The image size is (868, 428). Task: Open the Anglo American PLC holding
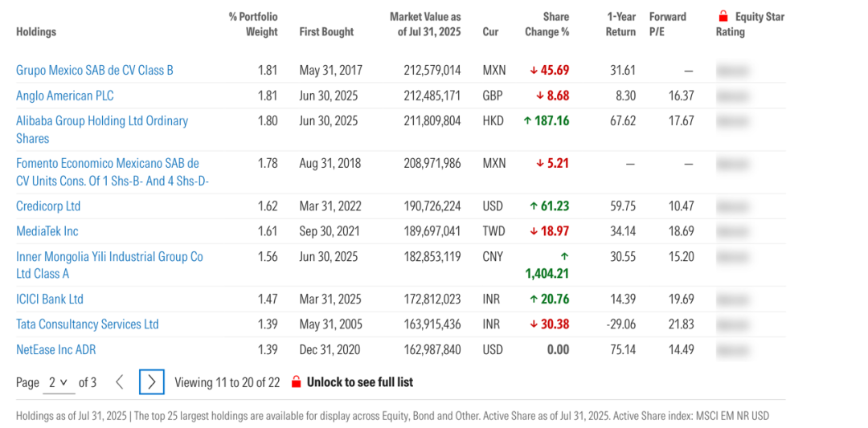(x=65, y=96)
